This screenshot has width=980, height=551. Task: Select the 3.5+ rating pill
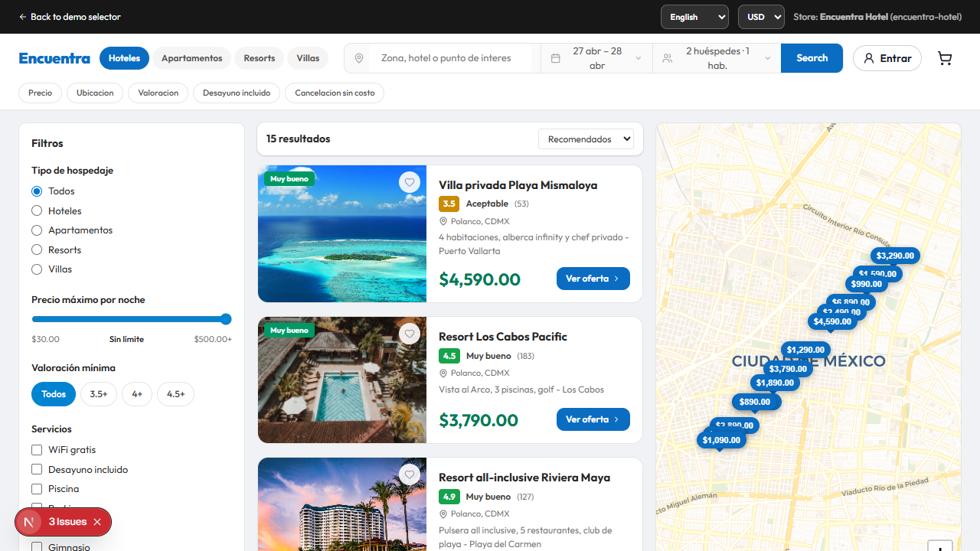pyautogui.click(x=99, y=394)
